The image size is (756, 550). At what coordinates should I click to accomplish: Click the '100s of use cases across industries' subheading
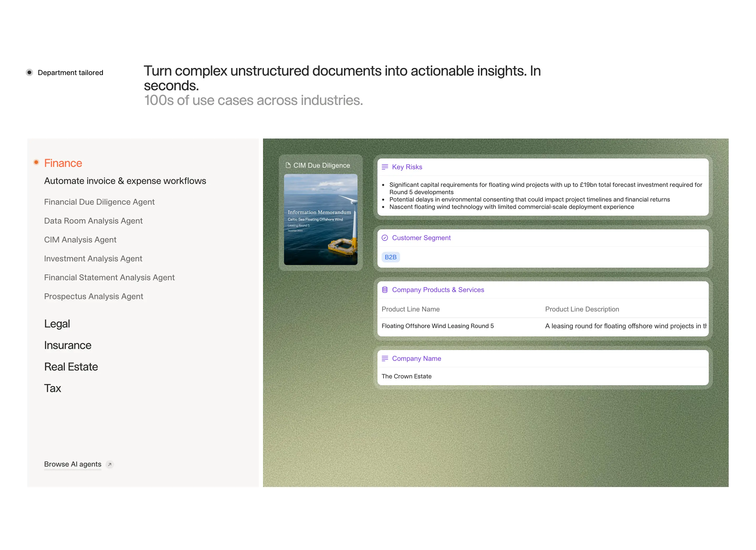[253, 100]
